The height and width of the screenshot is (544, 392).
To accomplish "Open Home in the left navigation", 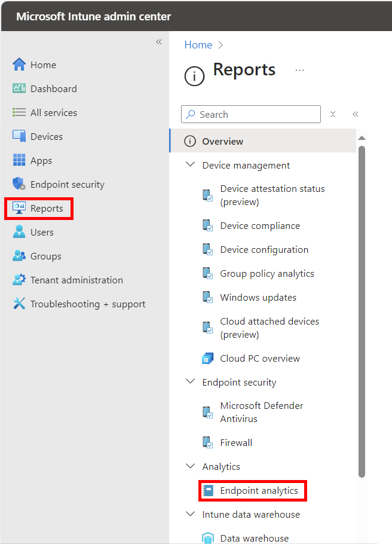I will click(44, 65).
